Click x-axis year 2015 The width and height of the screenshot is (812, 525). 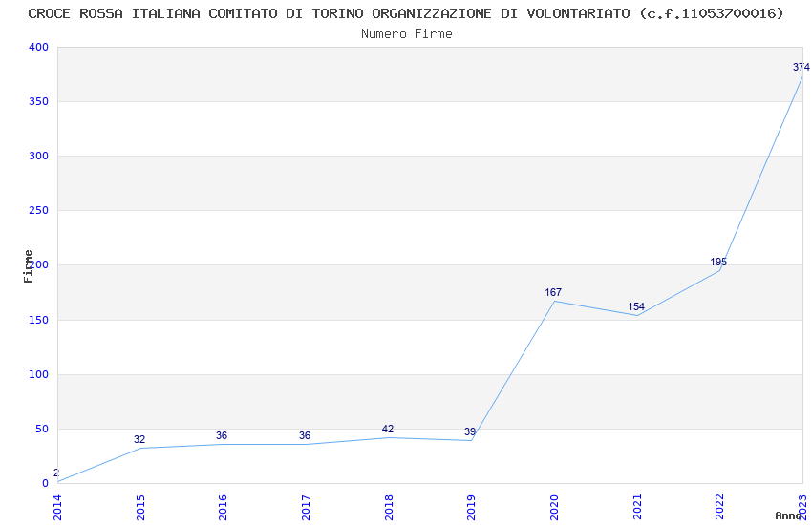pos(139,508)
